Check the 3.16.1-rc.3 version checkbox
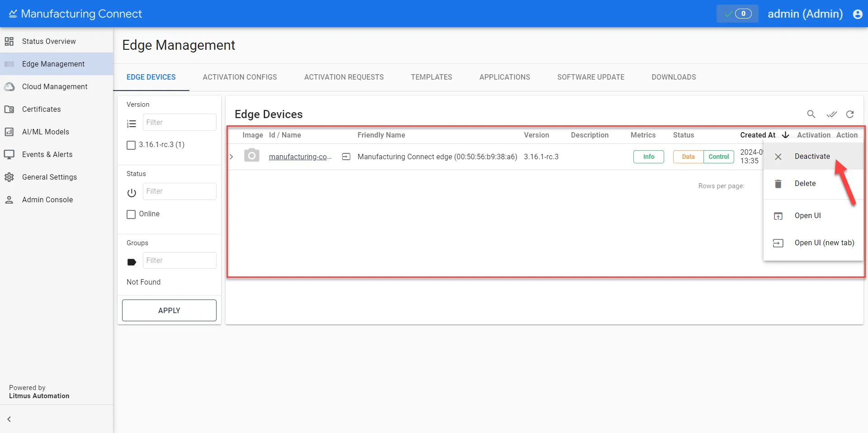This screenshot has height=433, width=868. [131, 145]
